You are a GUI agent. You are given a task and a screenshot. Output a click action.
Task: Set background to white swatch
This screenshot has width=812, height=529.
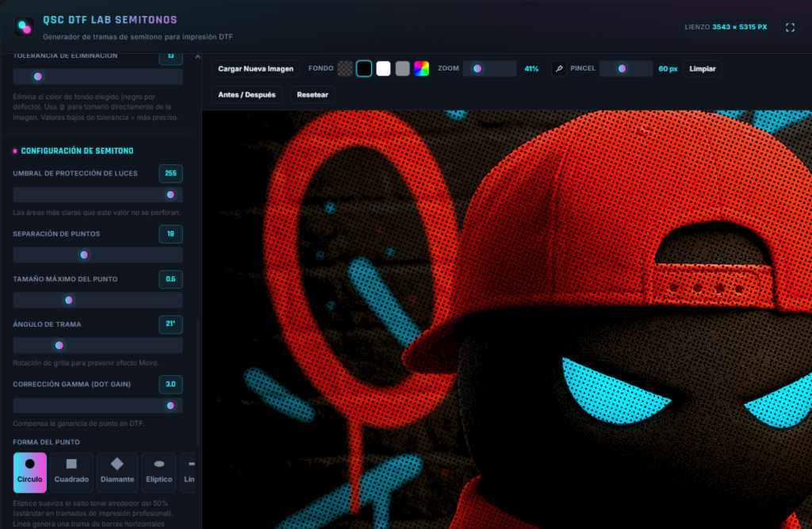click(x=383, y=68)
